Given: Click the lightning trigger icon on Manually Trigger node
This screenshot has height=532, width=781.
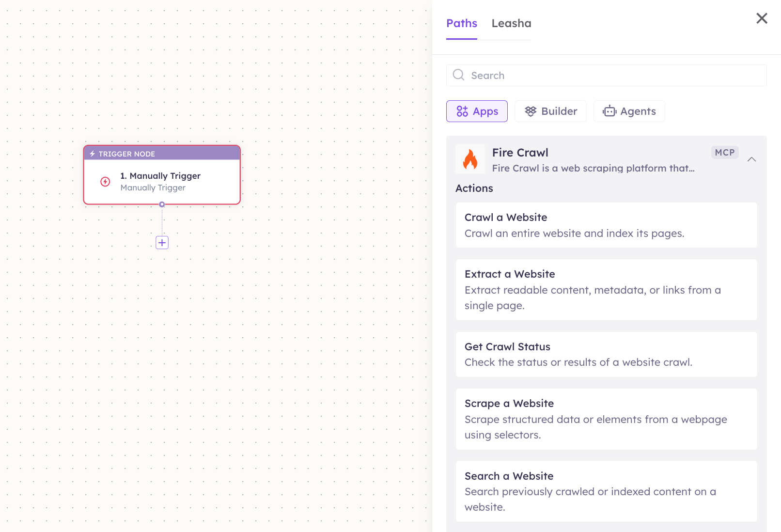Looking at the screenshot, I should tap(105, 182).
